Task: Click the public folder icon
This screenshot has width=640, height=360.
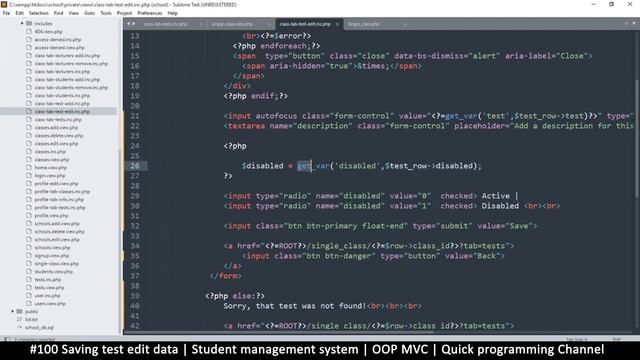Action: tap(20, 311)
